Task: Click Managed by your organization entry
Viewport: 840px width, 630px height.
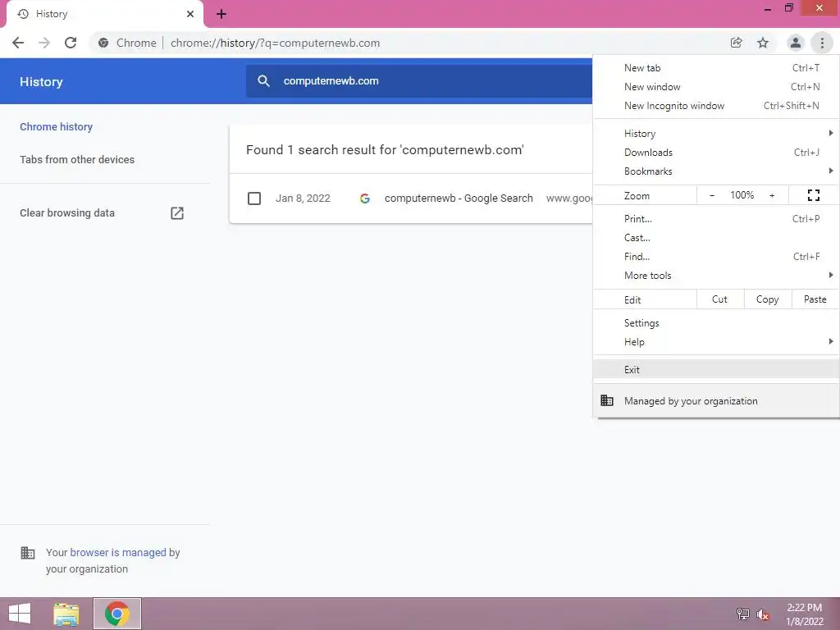Action: tap(716, 400)
